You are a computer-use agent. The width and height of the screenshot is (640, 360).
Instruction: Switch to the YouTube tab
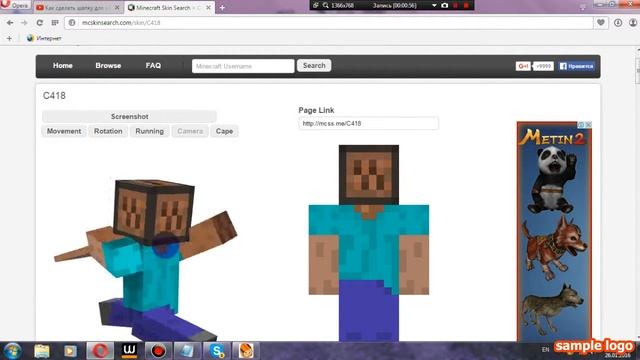pyautogui.click(x=78, y=7)
